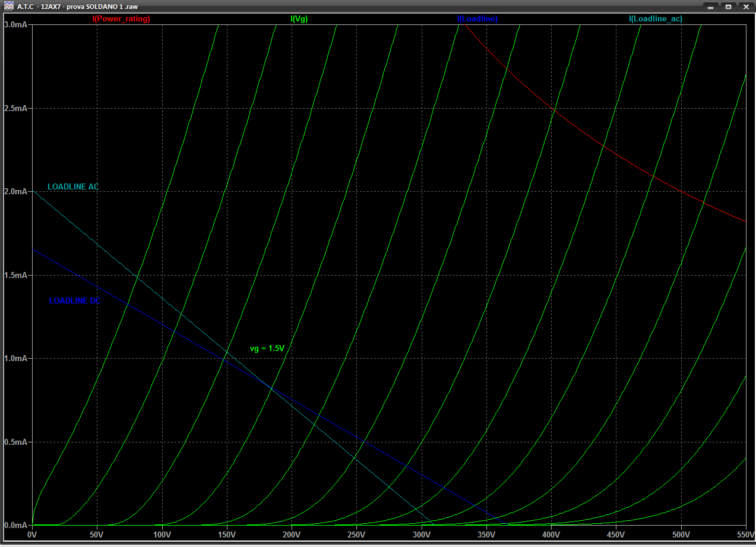This screenshot has height=547, width=756.
Task: Click the 250V horizontal axis tick label
Action: [356, 535]
